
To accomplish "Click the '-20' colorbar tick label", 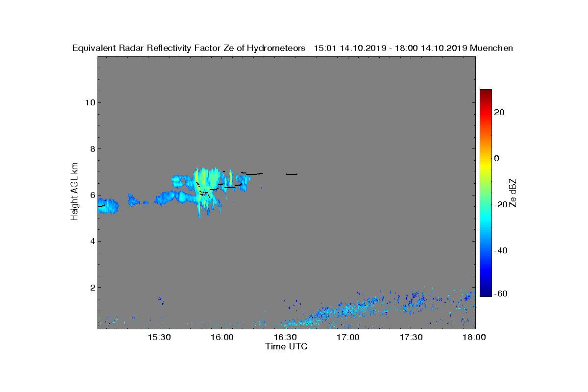I will [502, 204].
